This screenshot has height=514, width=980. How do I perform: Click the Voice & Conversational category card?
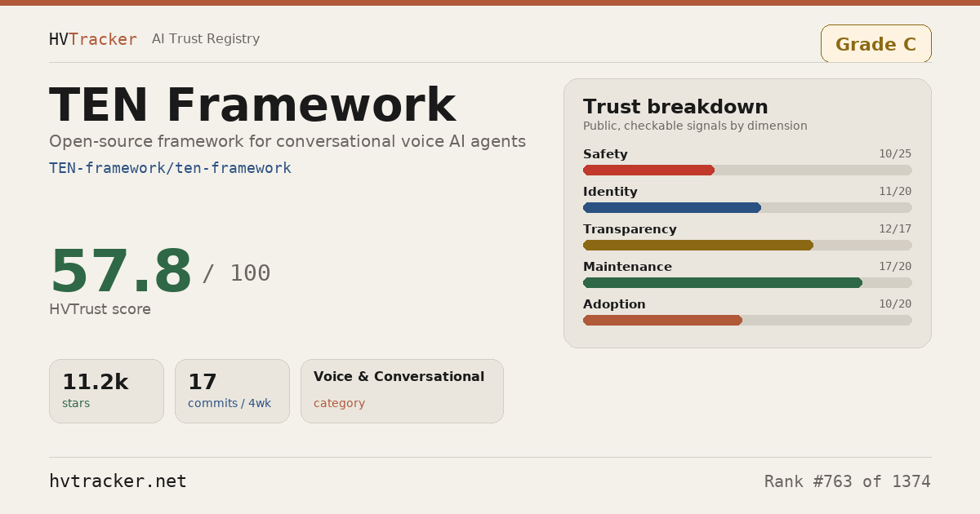(x=402, y=391)
